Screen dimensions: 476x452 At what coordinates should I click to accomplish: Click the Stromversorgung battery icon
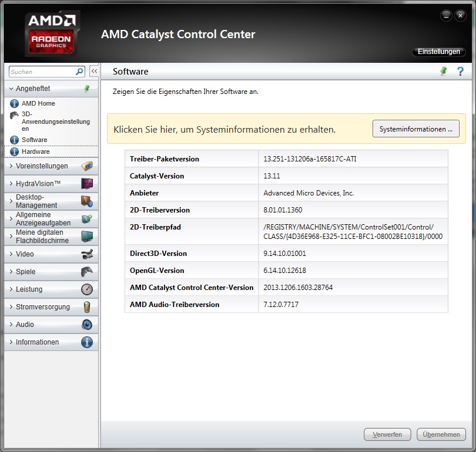tap(87, 307)
